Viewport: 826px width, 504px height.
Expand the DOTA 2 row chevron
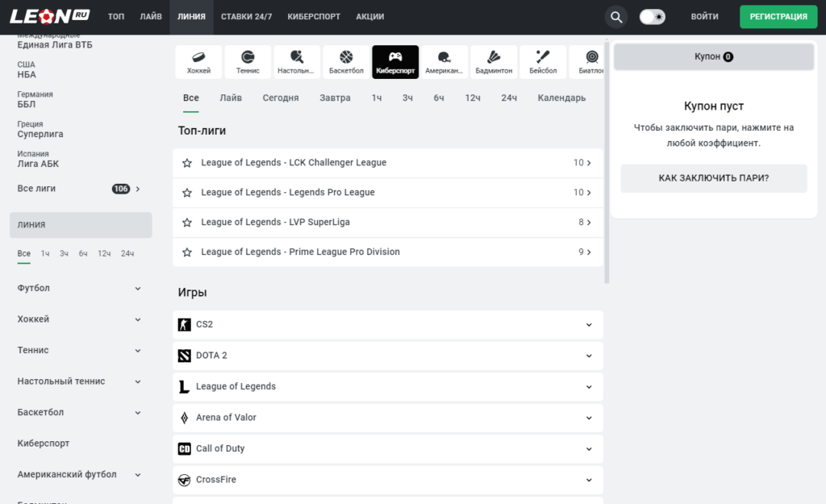pyautogui.click(x=589, y=356)
